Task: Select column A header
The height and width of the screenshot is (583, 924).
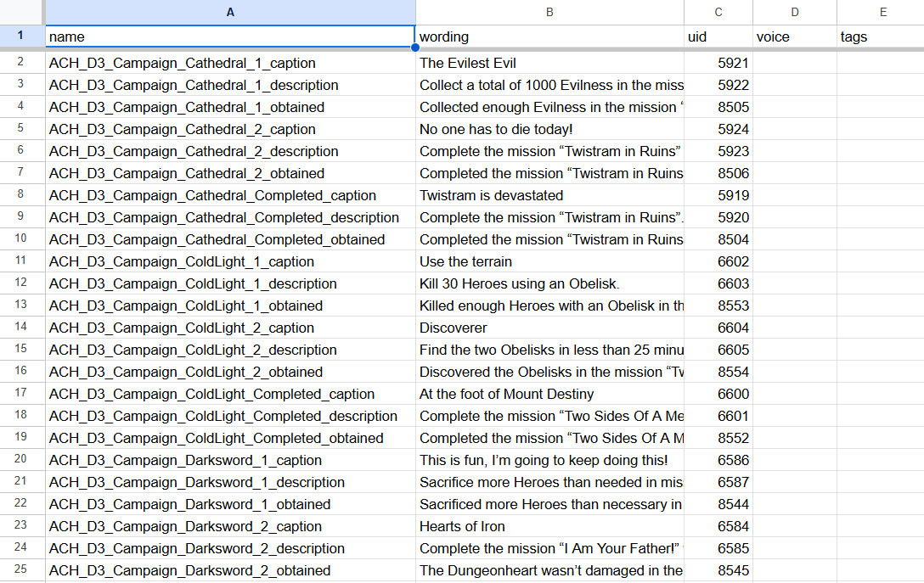Action: [x=230, y=12]
